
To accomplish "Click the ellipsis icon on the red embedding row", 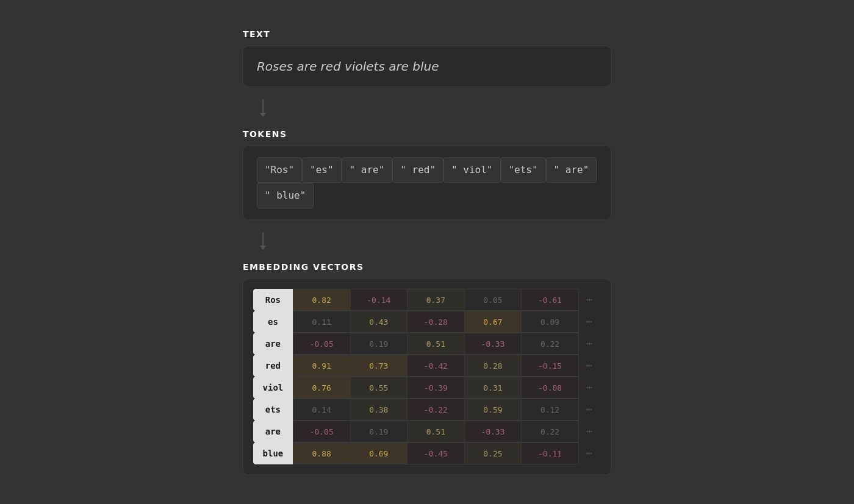I will click(589, 366).
